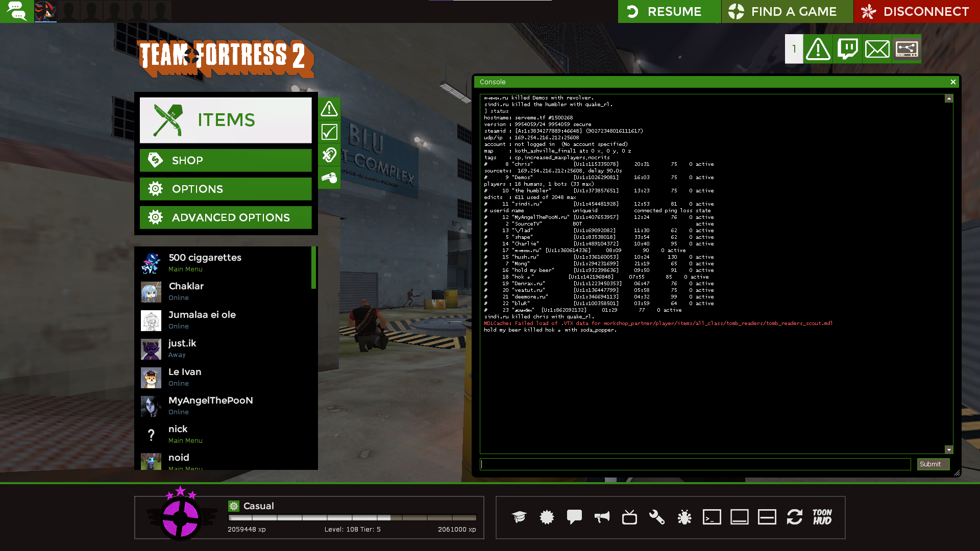
Task: Open the SHOP menu entry
Action: 226,160
